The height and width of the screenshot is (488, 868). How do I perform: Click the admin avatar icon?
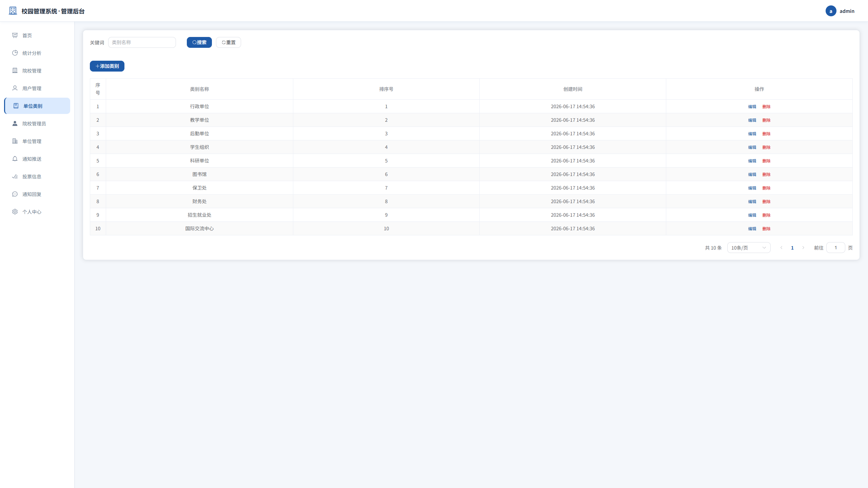click(831, 11)
